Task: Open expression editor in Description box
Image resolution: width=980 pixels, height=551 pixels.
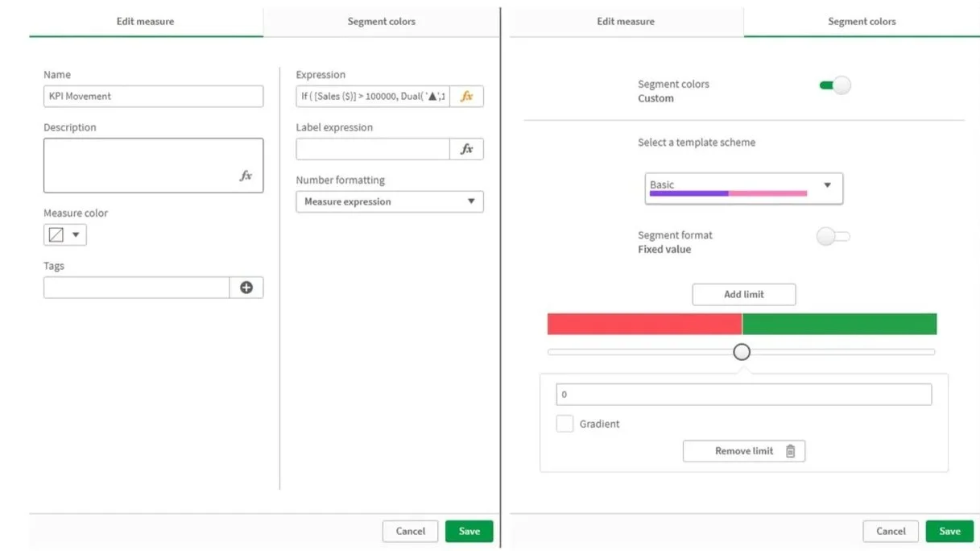Action: tap(246, 176)
